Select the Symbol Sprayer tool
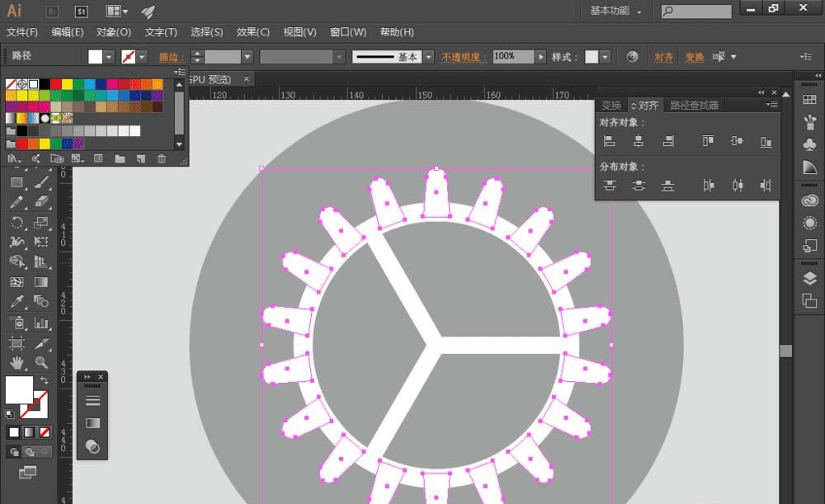Screen dimensions: 825x504 pos(16,323)
